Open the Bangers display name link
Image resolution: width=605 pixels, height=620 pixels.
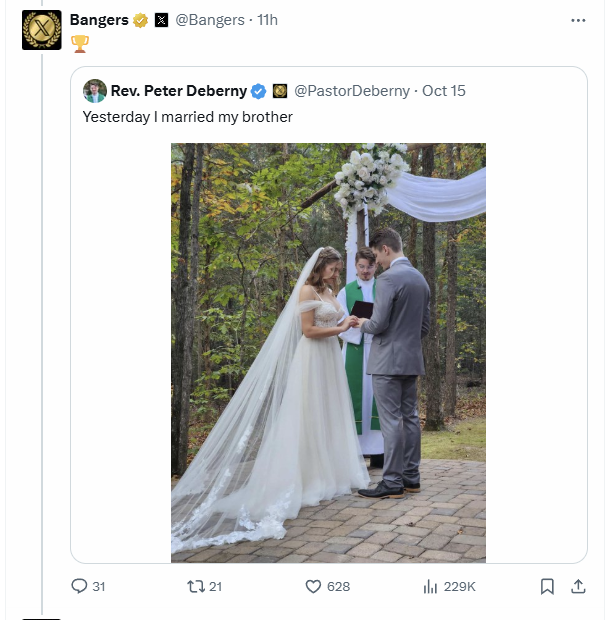tap(101, 20)
